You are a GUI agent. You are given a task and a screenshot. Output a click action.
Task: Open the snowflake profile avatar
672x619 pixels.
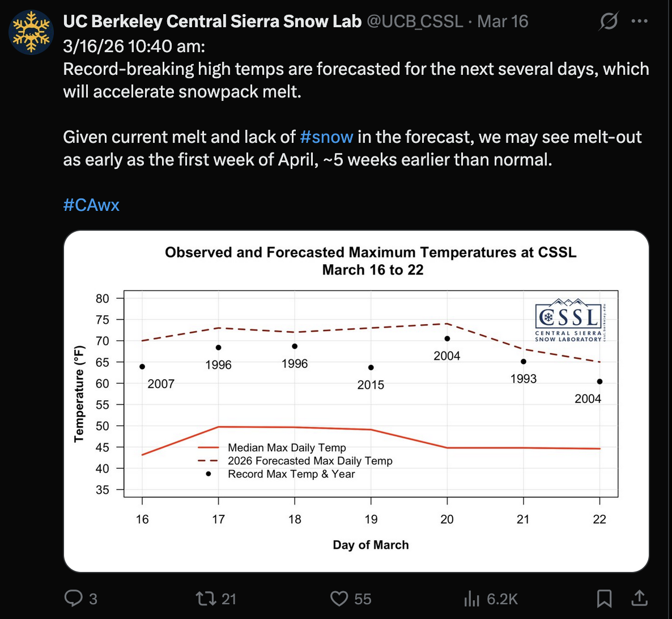(31, 32)
